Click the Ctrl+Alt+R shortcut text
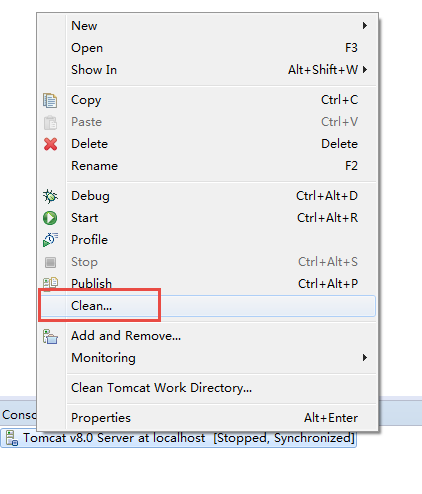 click(x=327, y=218)
